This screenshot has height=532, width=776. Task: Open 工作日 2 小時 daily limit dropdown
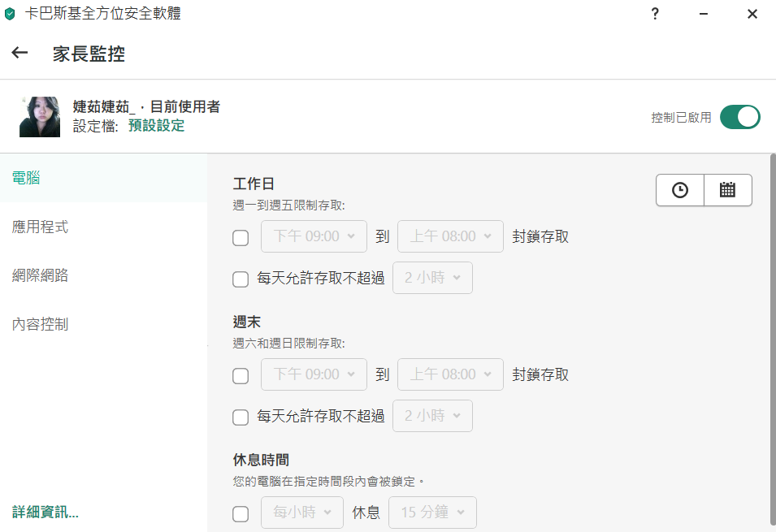432,278
